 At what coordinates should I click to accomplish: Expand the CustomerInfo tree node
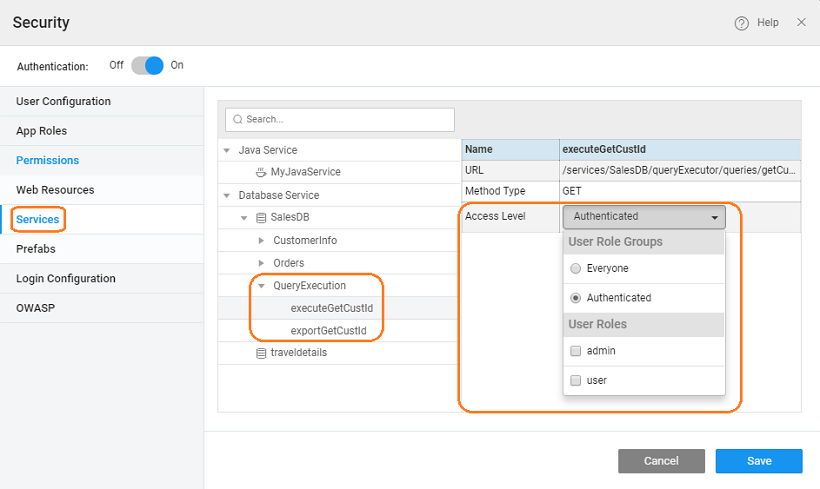coord(261,241)
